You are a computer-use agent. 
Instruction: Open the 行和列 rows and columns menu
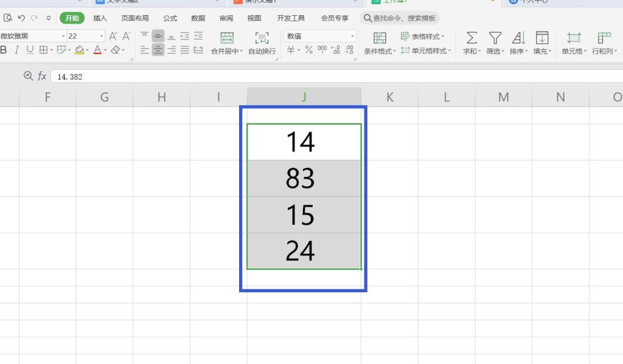tap(604, 43)
